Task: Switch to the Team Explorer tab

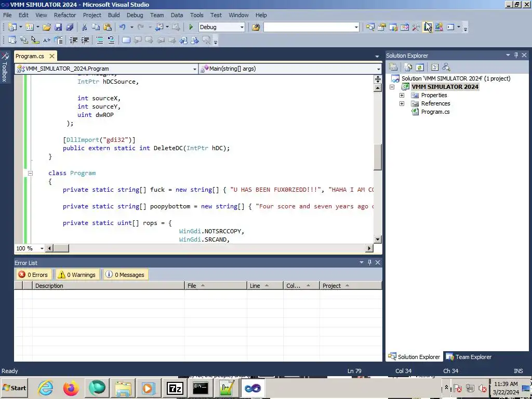Action: coord(469,356)
